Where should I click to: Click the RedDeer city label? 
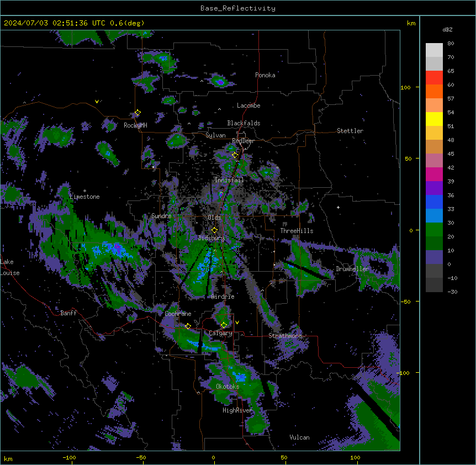click(243, 141)
